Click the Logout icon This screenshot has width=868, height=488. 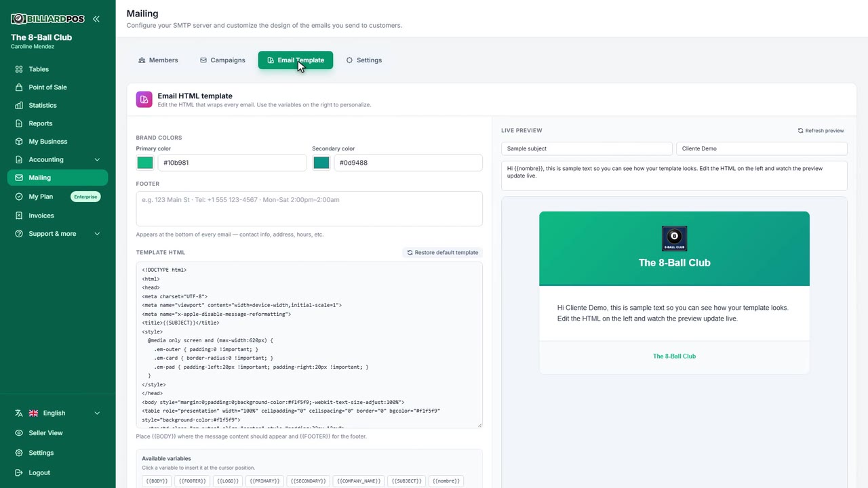19,472
